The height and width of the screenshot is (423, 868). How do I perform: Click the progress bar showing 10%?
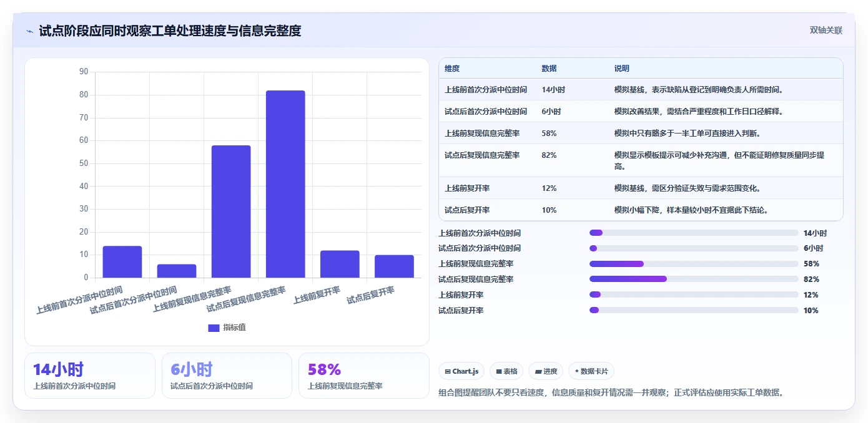(x=694, y=310)
